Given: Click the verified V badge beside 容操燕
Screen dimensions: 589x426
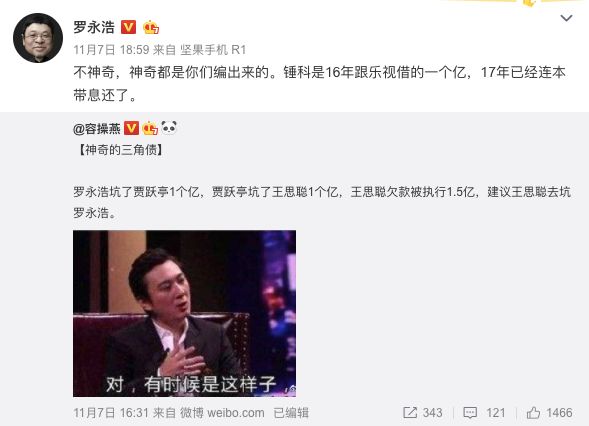Looking at the screenshot, I should (x=131, y=128).
